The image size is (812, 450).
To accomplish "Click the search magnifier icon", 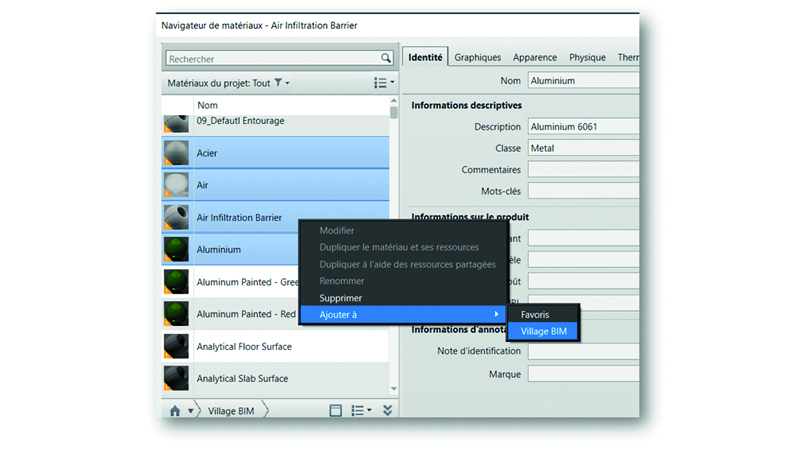I will 386,58.
